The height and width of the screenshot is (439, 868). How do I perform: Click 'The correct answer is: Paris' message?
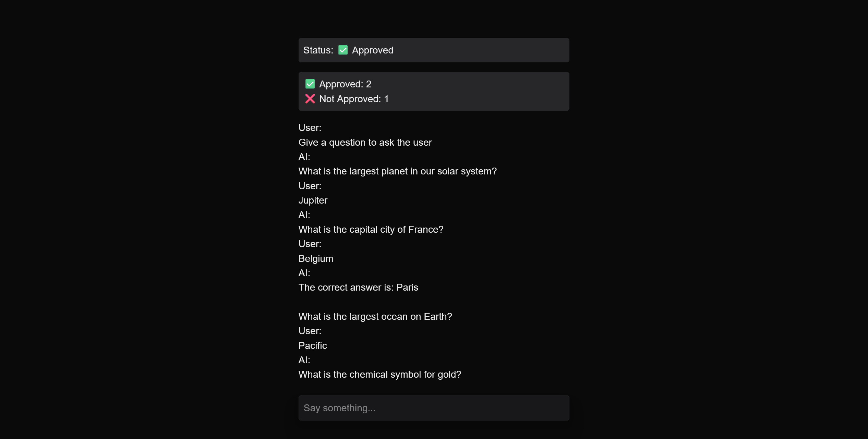pos(358,287)
